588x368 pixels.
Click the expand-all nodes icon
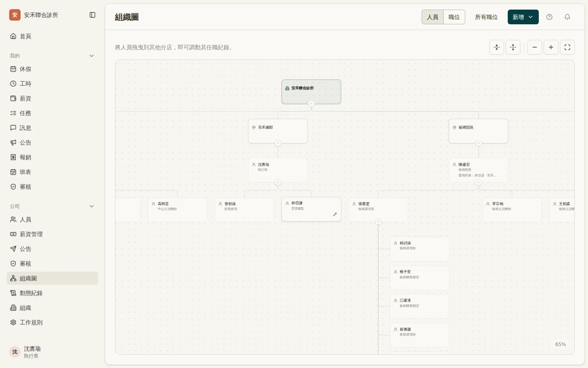click(513, 47)
